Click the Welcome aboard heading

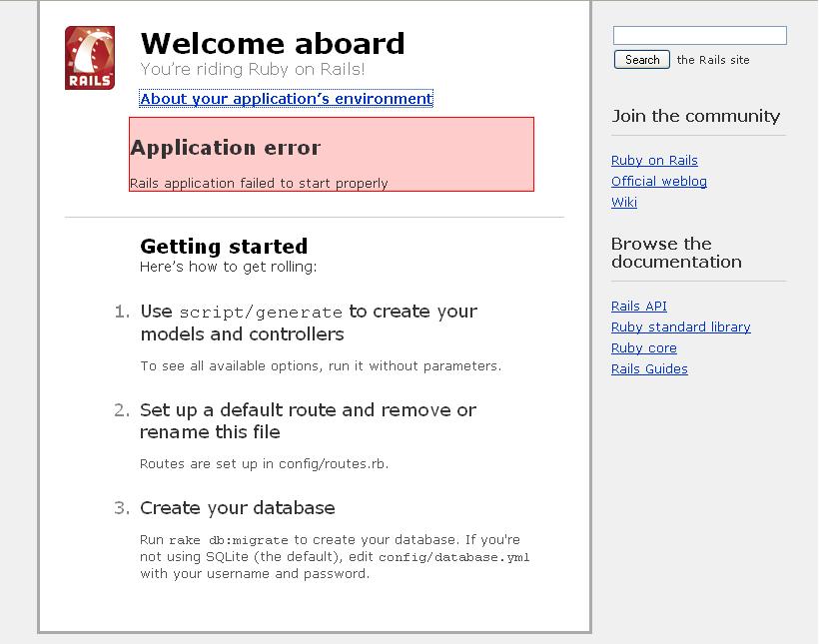click(x=272, y=43)
